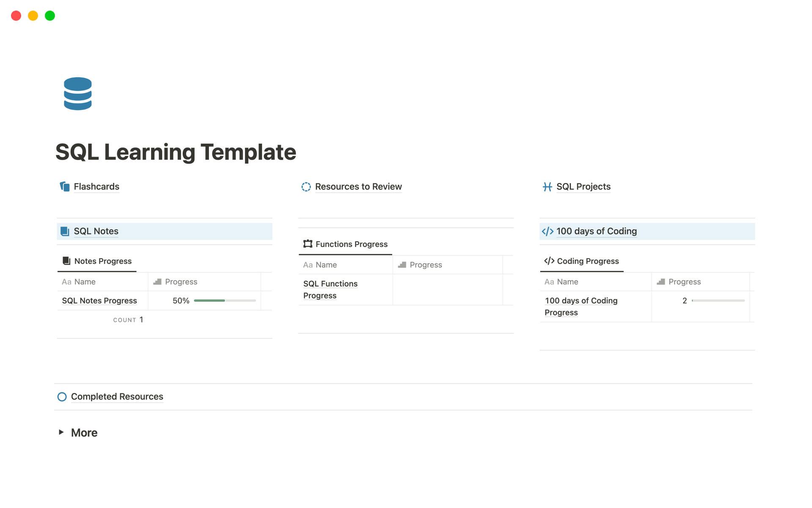This screenshot has height=508, width=812.
Task: Click the blue database page icon
Action: (78, 94)
